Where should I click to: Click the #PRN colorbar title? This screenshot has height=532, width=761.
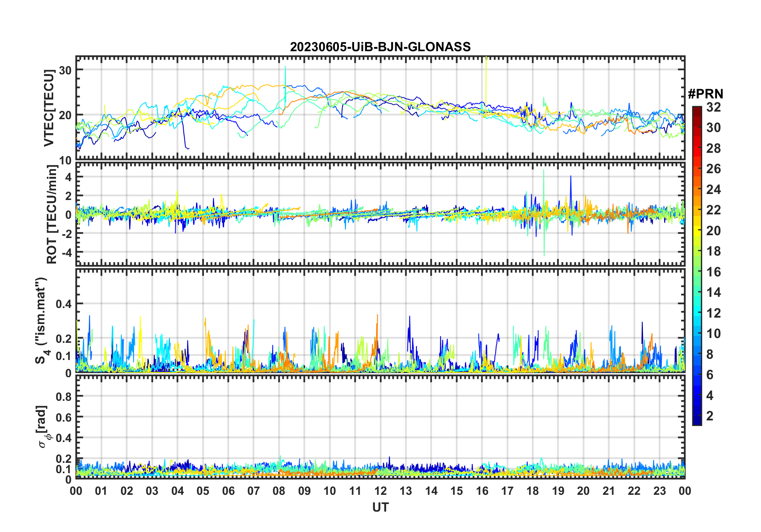(705, 94)
